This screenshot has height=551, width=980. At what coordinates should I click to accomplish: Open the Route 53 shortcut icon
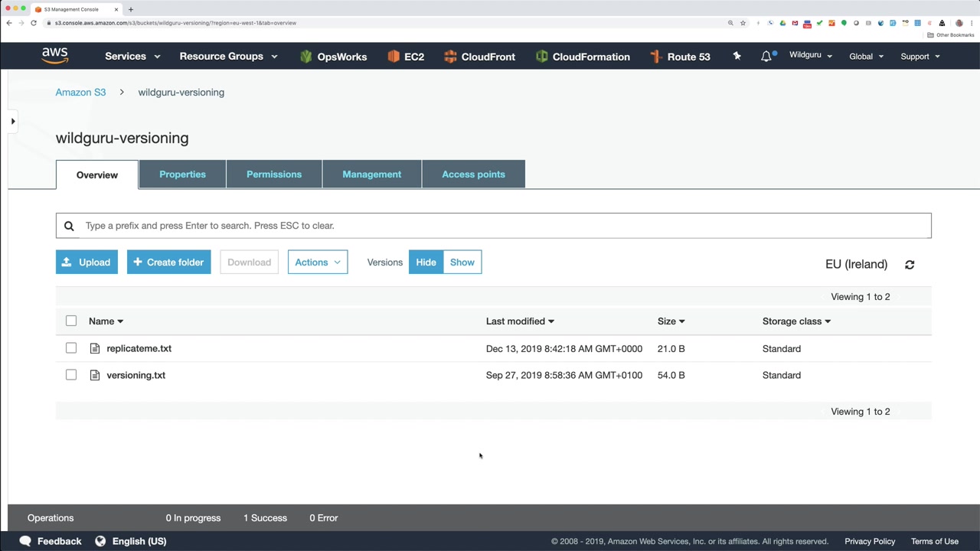pos(655,57)
